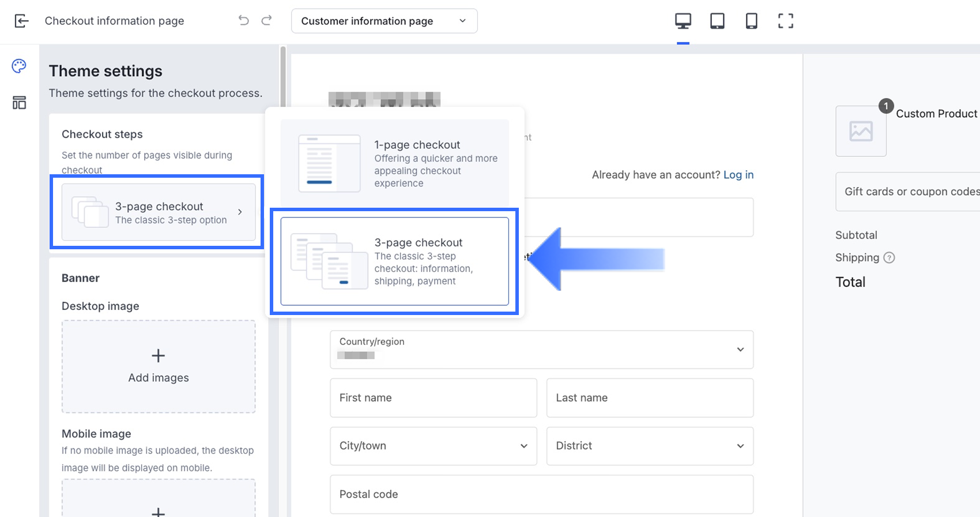The image size is (980, 517).
Task: Click the Shipping help question icon
Action: [x=889, y=258]
